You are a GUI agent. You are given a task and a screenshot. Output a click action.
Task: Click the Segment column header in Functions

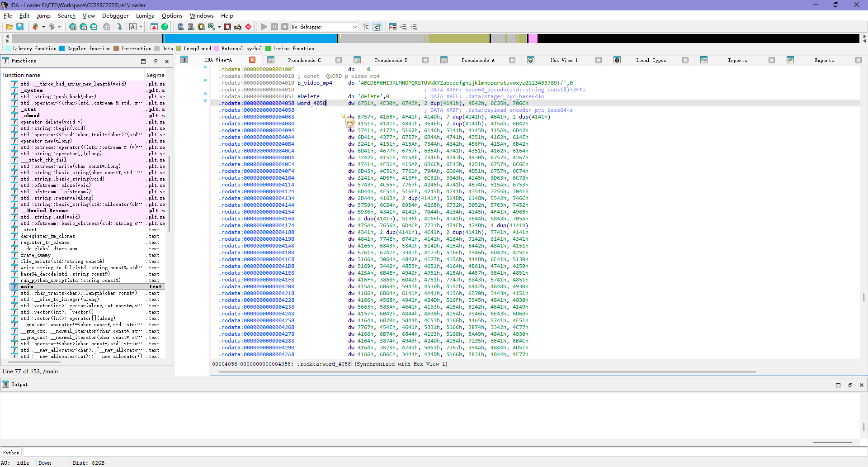pyautogui.click(x=155, y=75)
